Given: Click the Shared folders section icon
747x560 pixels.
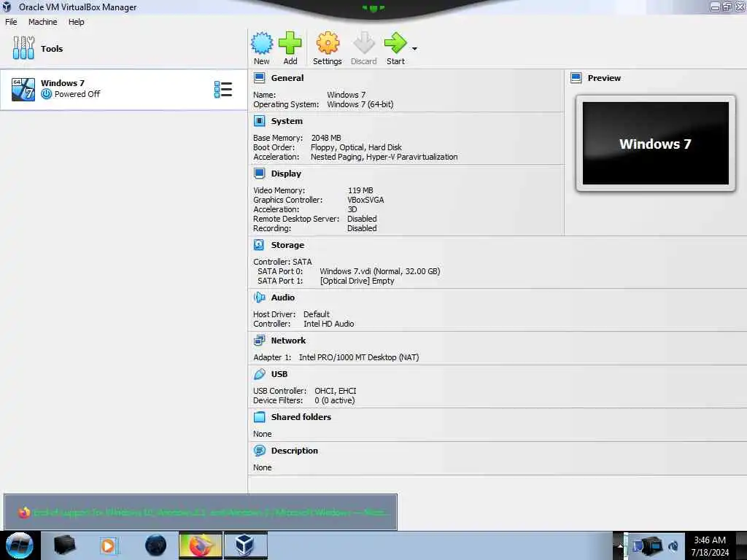Looking at the screenshot, I should point(259,417).
